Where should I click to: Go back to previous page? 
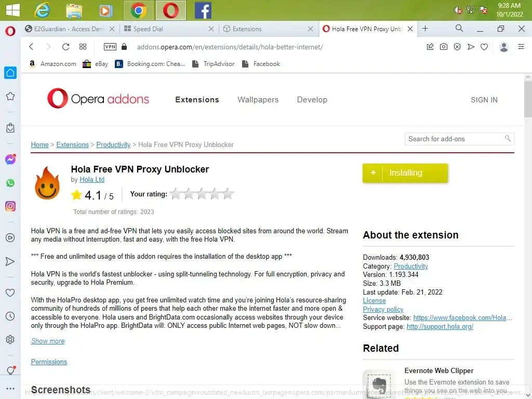tap(31, 47)
